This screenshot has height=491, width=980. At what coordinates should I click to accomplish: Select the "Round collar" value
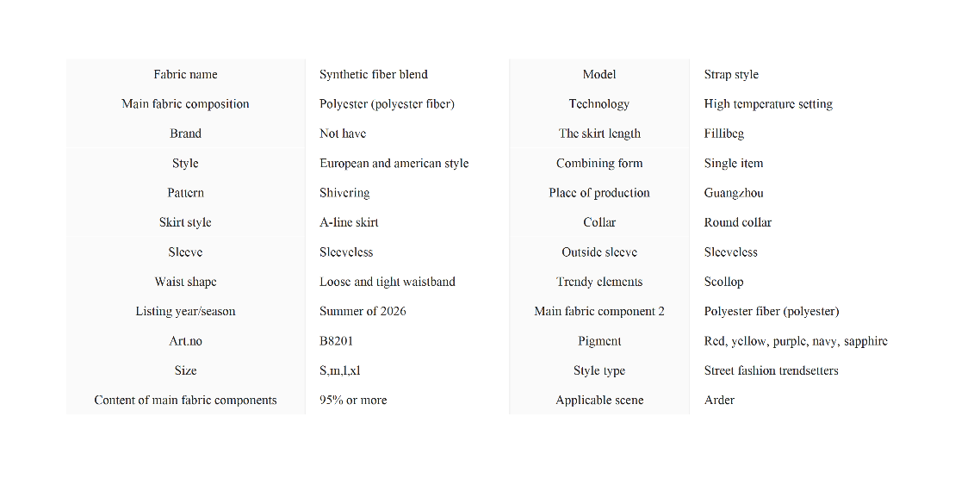click(737, 222)
